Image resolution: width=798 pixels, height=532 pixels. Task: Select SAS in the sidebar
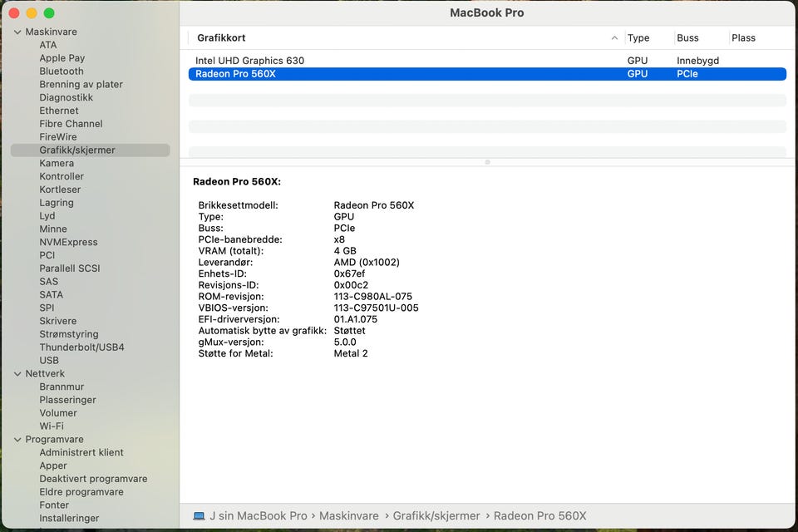49,282
